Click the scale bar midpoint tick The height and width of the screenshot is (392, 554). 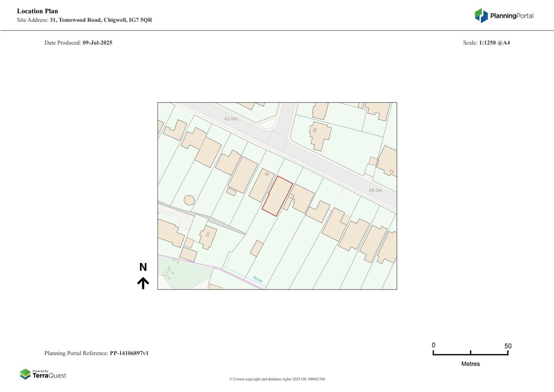(x=470, y=353)
